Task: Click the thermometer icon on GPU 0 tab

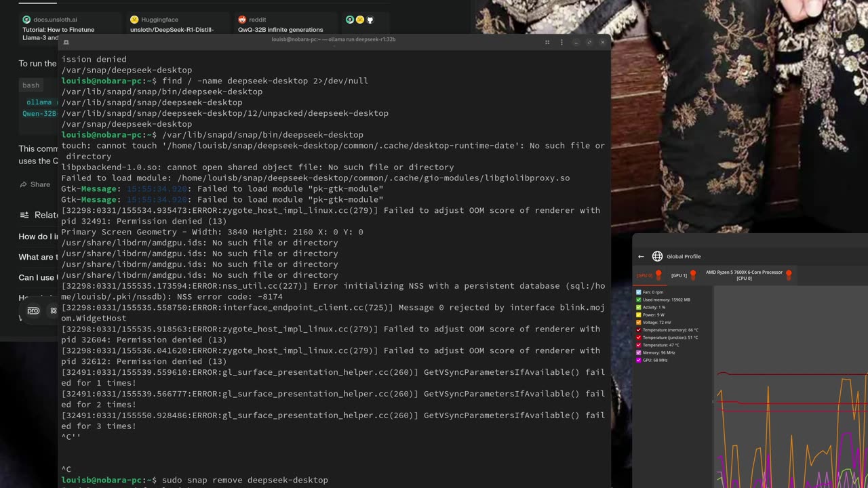Action: [658, 275]
